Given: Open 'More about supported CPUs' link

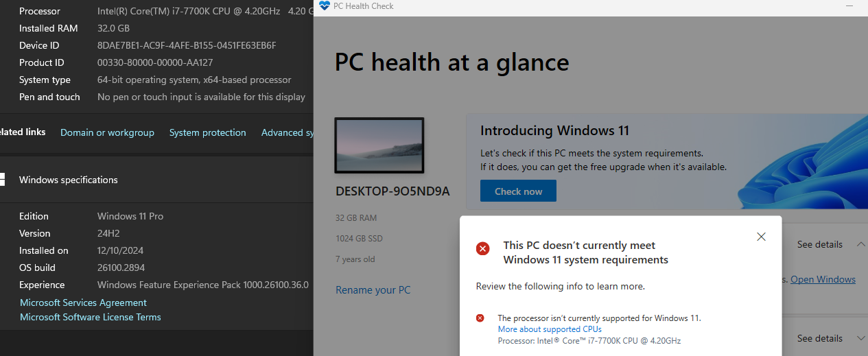Looking at the screenshot, I should point(550,329).
